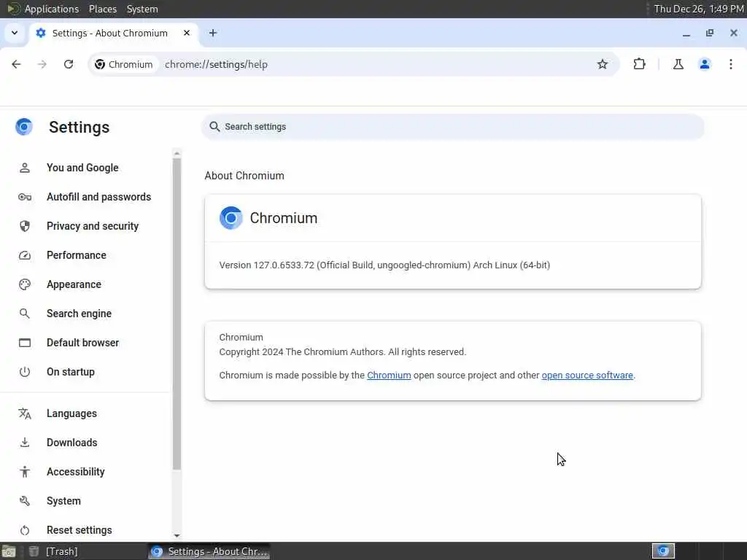Click the Version 127.0.6533.72 text

pyautogui.click(x=384, y=265)
